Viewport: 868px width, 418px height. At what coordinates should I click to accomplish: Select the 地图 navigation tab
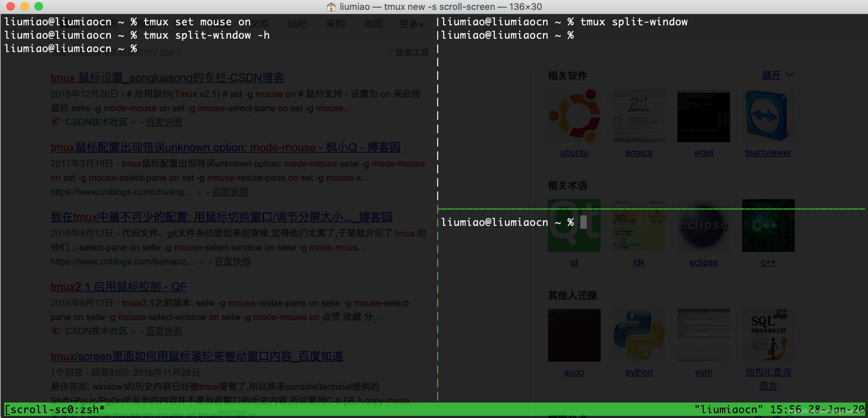(x=374, y=24)
